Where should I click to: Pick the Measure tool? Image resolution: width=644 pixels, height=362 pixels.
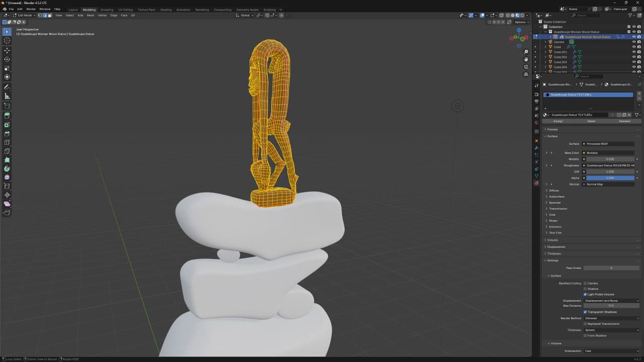(x=7, y=96)
